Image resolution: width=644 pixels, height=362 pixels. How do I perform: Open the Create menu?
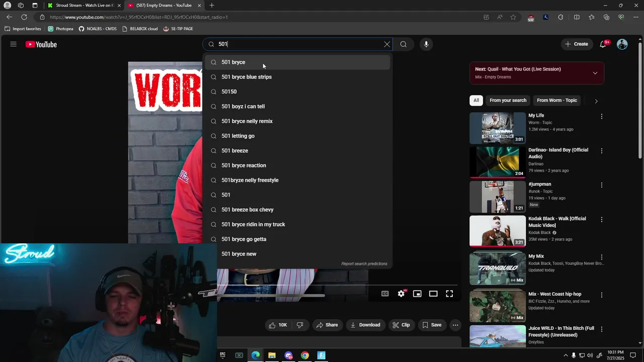[x=577, y=44]
